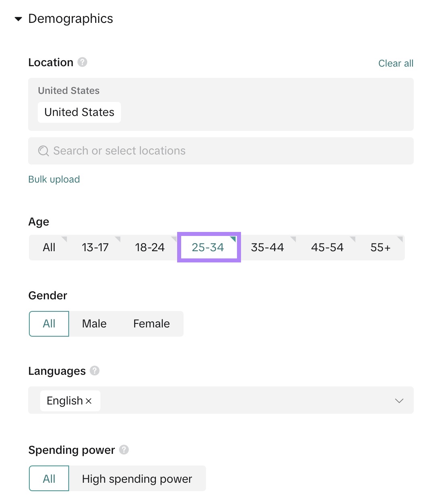Screen dimensions: 433x504
Task: Select the All age option
Action: pyautogui.click(x=49, y=247)
